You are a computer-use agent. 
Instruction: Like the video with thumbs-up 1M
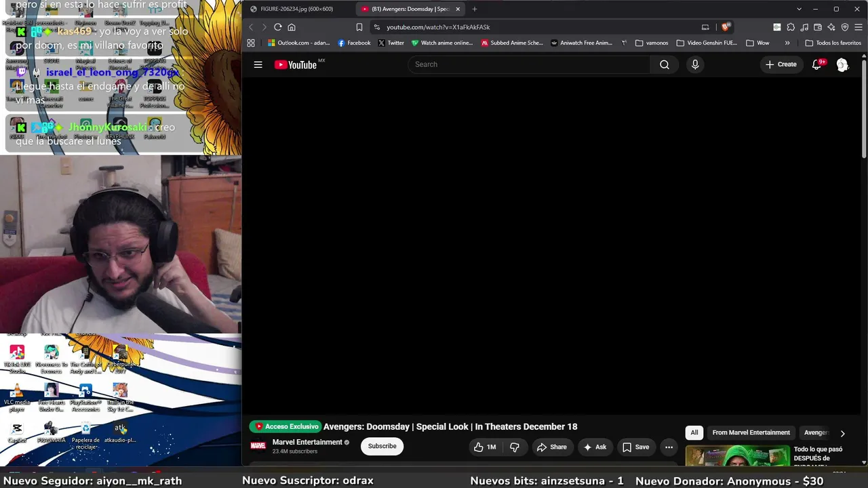(485, 447)
